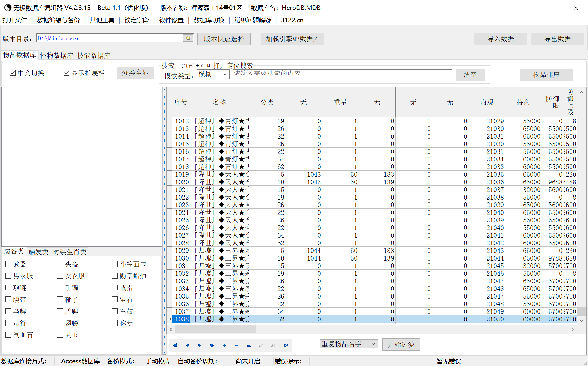Check the 项链 category box
Image resolution: width=588 pixels, height=366 pixels.
(8, 287)
